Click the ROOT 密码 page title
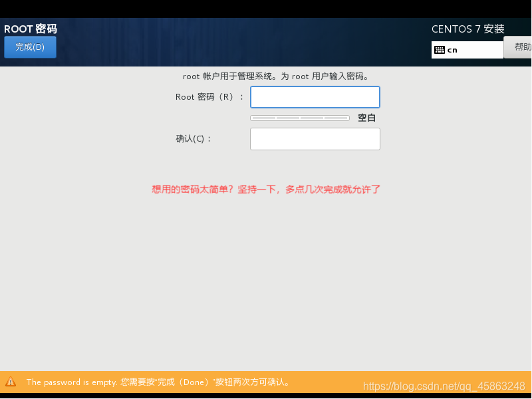The height and width of the screenshot is (399, 532). pos(31,29)
